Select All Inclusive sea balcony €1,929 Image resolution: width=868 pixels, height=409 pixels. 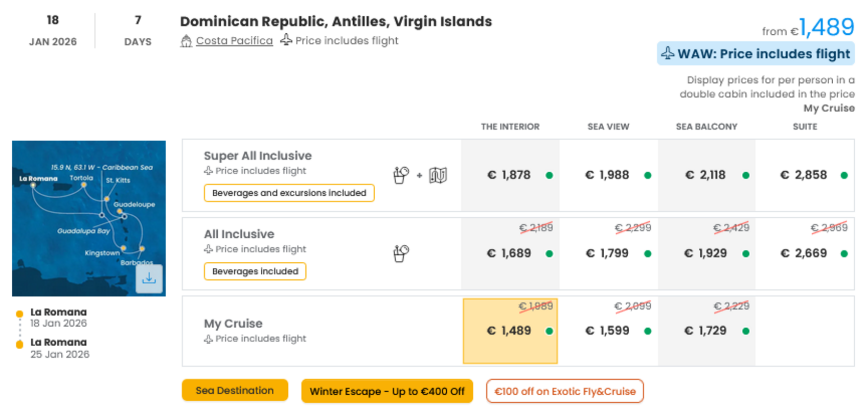pos(706,254)
